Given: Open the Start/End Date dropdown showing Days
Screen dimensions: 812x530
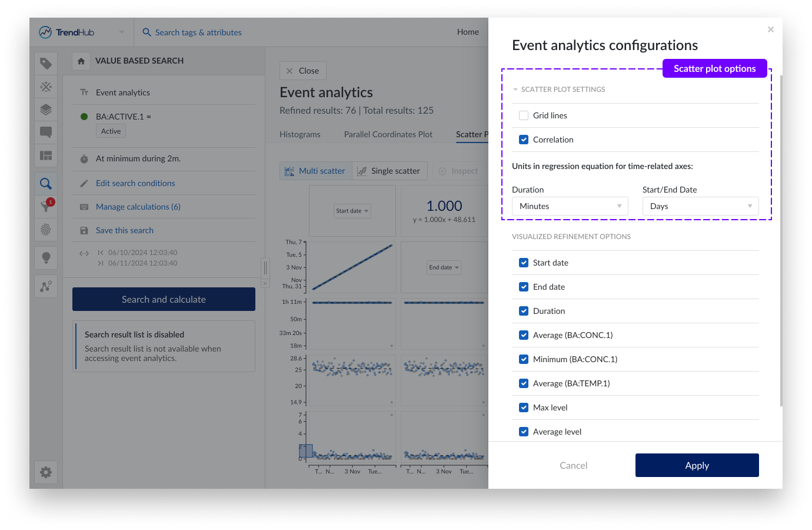Looking at the screenshot, I should [700, 206].
